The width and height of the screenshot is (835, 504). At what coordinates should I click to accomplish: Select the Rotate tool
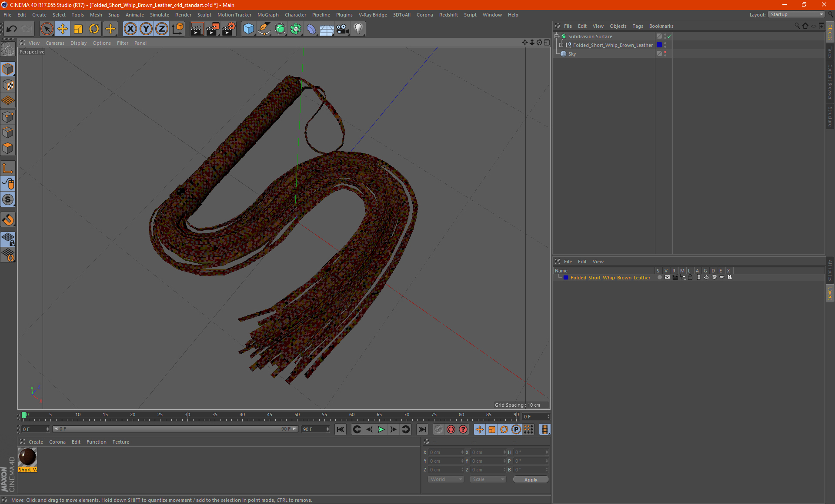[x=94, y=29]
